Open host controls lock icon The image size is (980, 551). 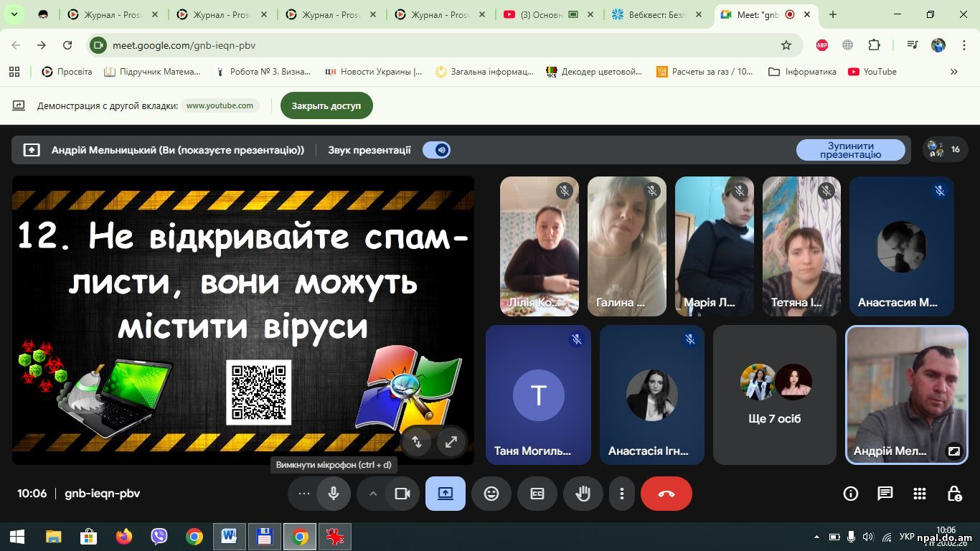tap(954, 494)
